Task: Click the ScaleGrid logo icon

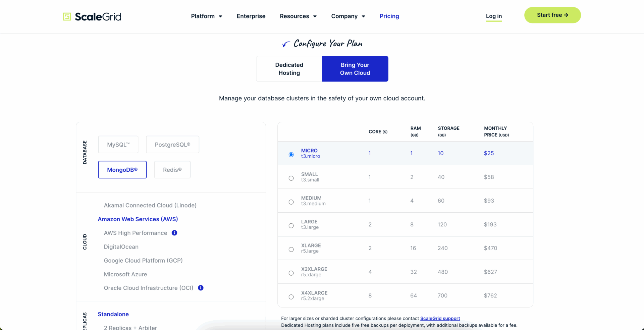Action: [67, 16]
